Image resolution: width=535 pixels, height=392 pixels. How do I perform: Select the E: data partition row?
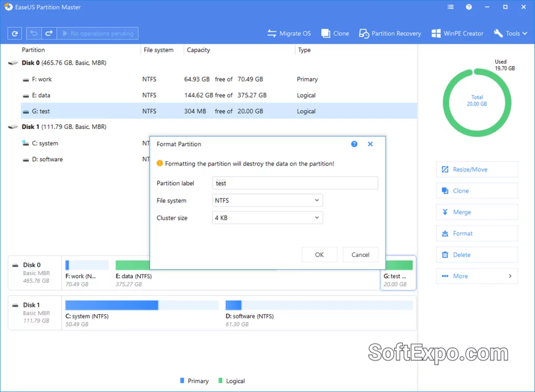[x=78, y=95]
